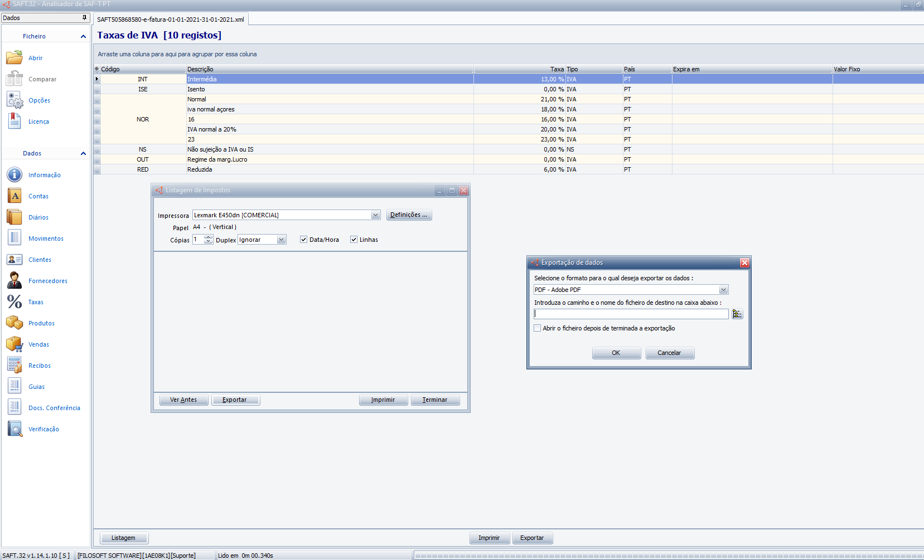Open the Impressora printer dropdown
This screenshot has width=924, height=560.
click(x=375, y=215)
